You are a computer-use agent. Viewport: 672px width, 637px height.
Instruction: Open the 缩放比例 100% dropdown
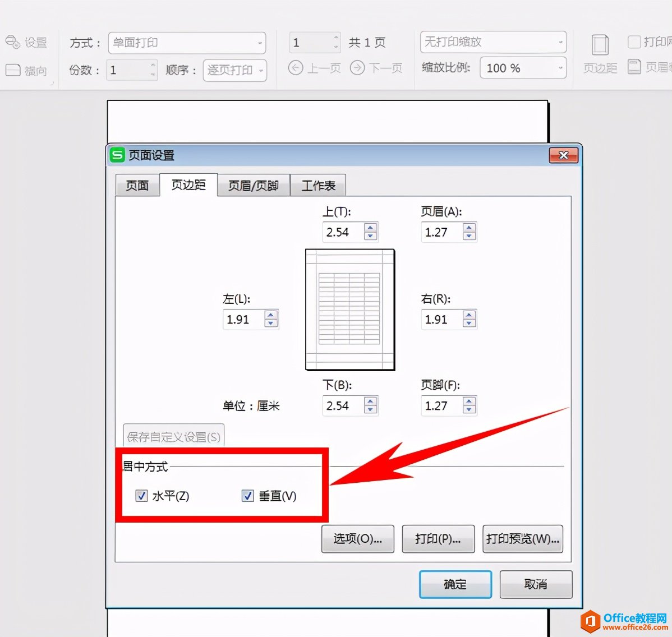[523, 68]
